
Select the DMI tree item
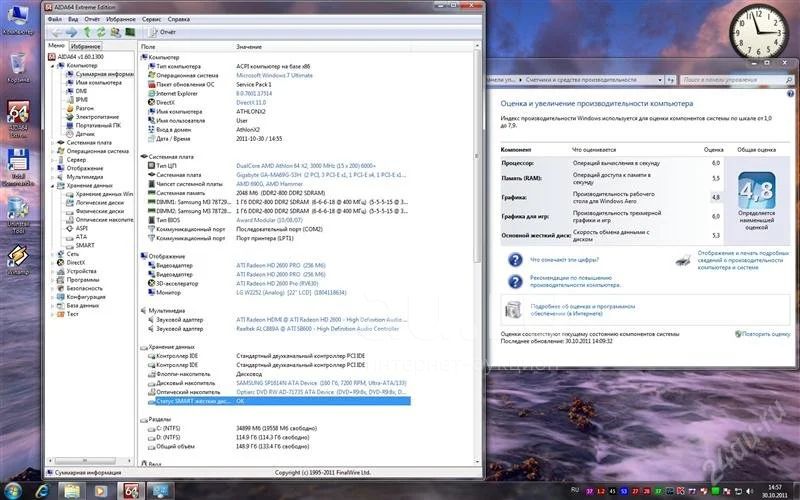[x=81, y=91]
